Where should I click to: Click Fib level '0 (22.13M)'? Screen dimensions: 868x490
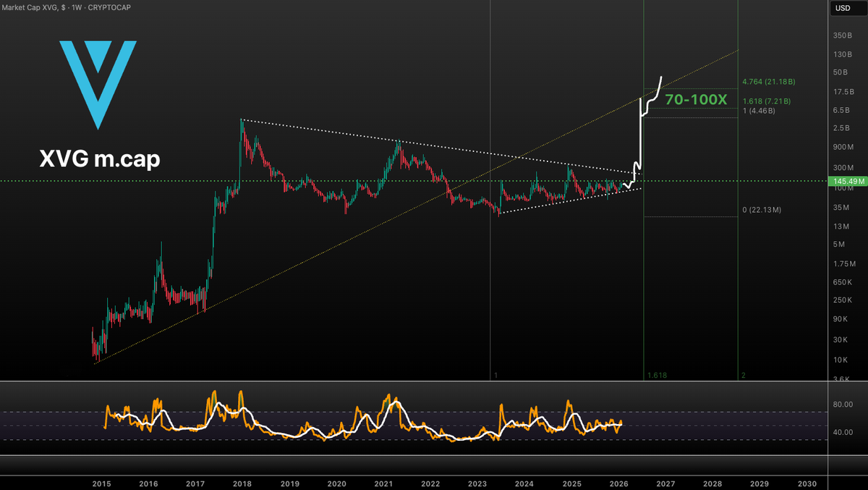[762, 210]
